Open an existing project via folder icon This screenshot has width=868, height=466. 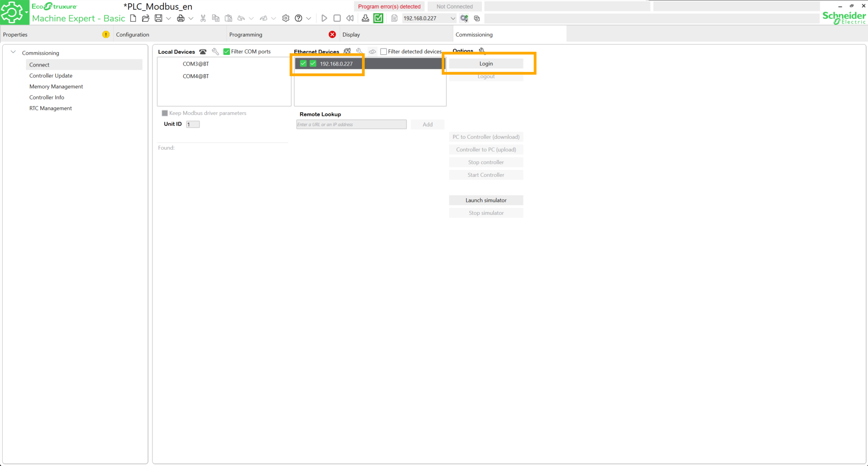145,18
